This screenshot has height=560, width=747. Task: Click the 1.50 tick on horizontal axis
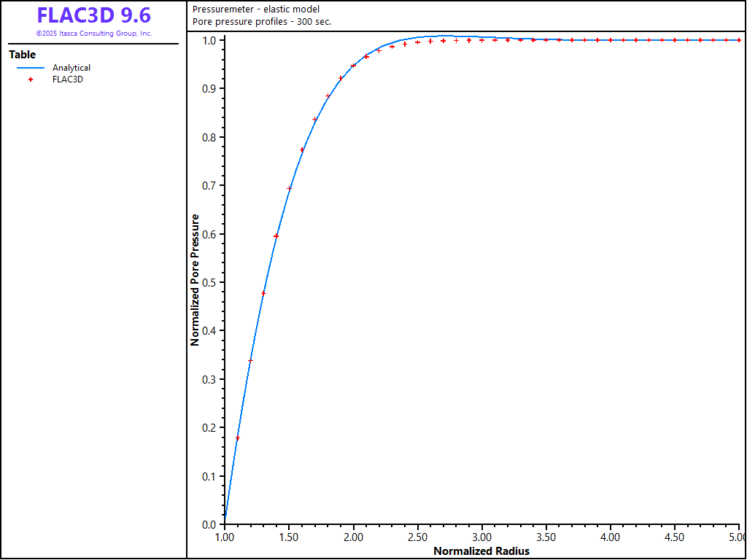tap(289, 537)
